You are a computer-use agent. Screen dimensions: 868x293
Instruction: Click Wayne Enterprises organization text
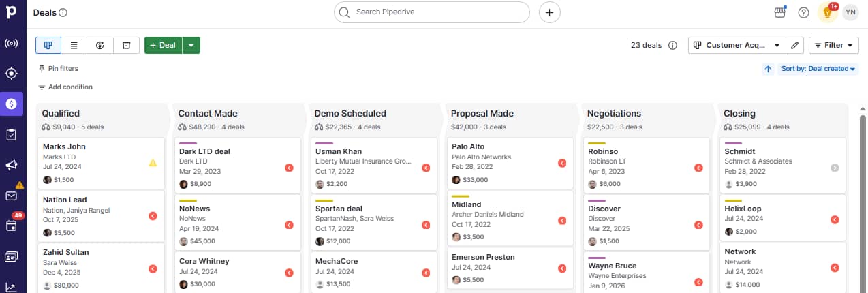click(618, 275)
